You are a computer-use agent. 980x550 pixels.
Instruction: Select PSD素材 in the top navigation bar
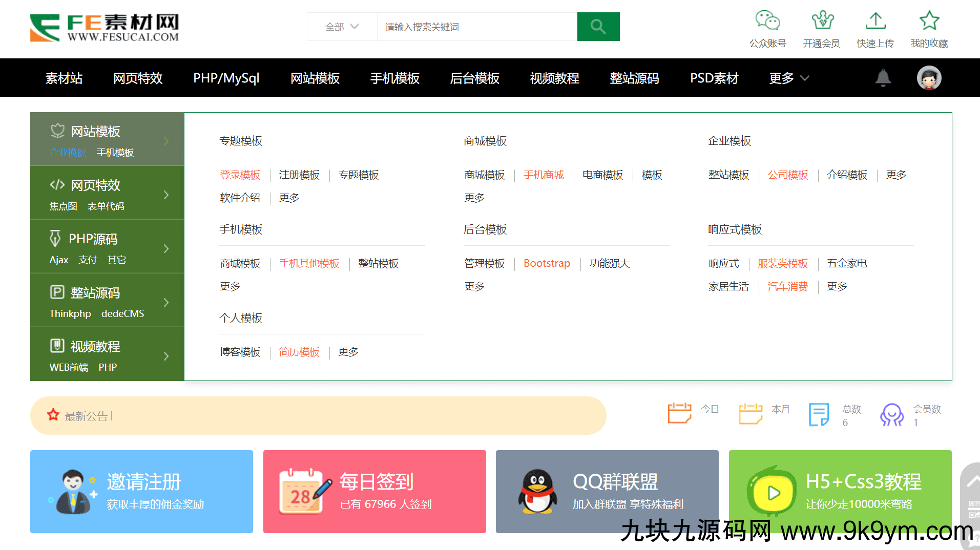click(714, 78)
